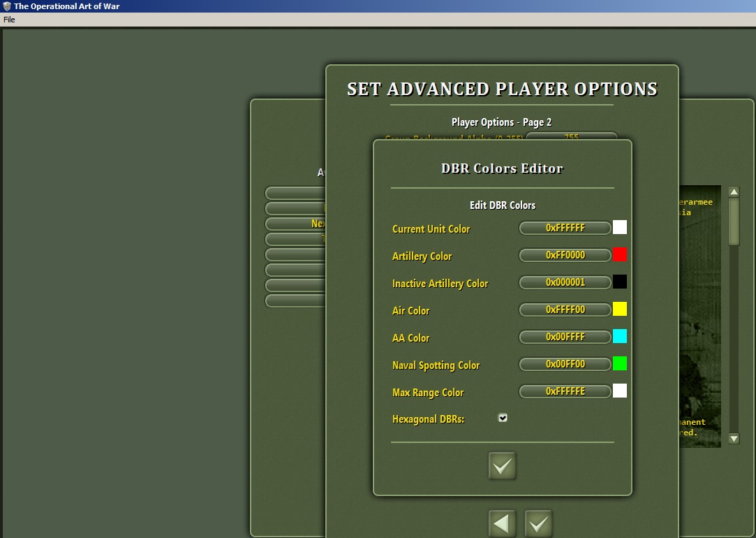Edit the Inactive Artillery Color value 0x000001
The image size is (756, 538).
pyautogui.click(x=565, y=282)
